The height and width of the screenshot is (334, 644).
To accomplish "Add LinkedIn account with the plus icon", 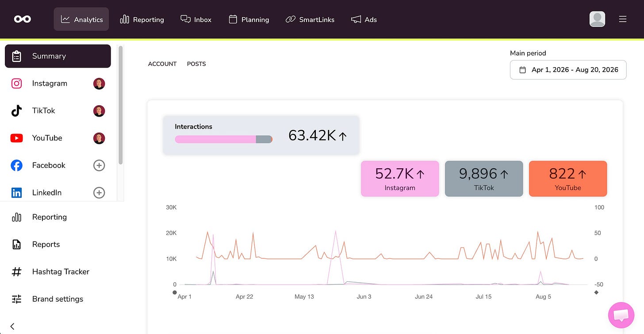I will click(x=99, y=193).
